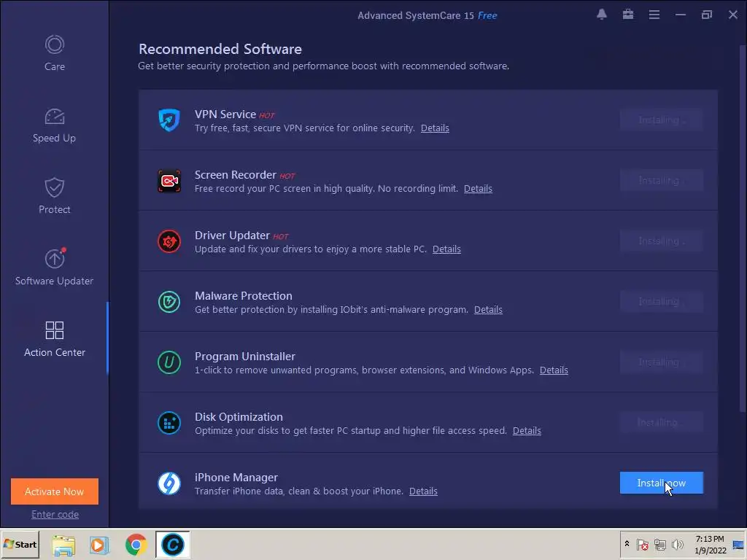Select the Advanced SystemCare taskbar icon
The height and width of the screenshot is (560, 747).
pos(172,544)
